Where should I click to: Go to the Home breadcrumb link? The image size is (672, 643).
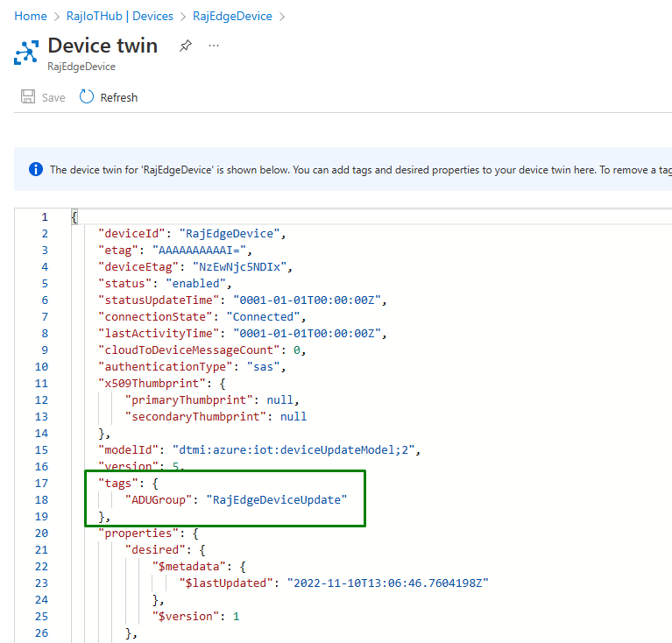[x=31, y=17]
